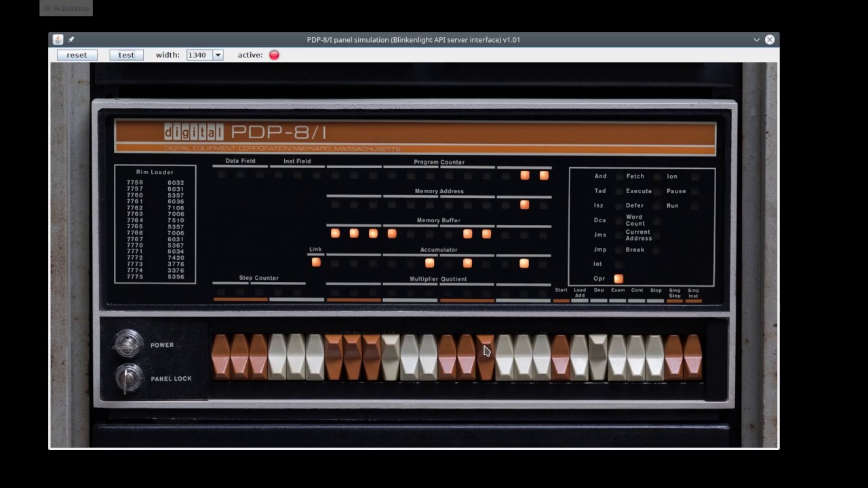Click the Step Counter label

[258, 278]
